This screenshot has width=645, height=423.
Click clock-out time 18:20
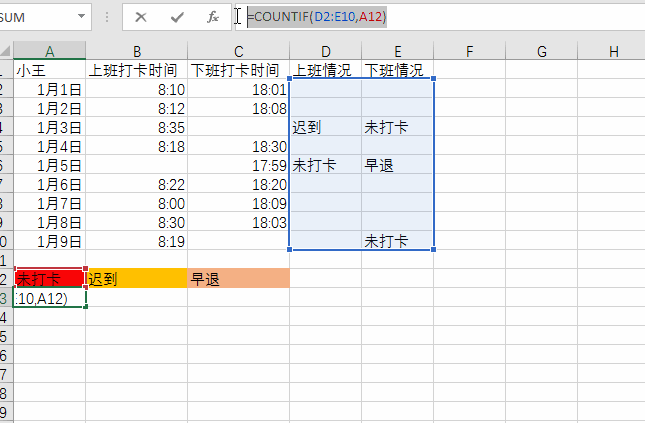(239, 184)
